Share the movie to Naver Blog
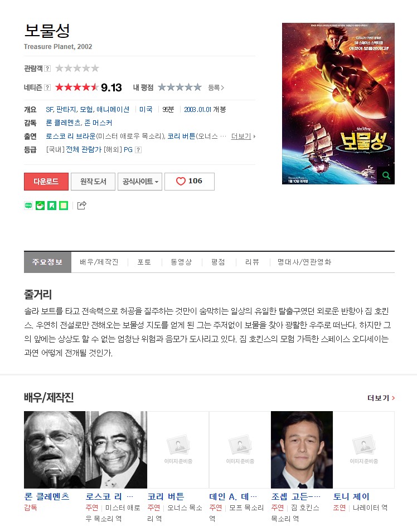The height and width of the screenshot is (532, 417). click(x=28, y=205)
